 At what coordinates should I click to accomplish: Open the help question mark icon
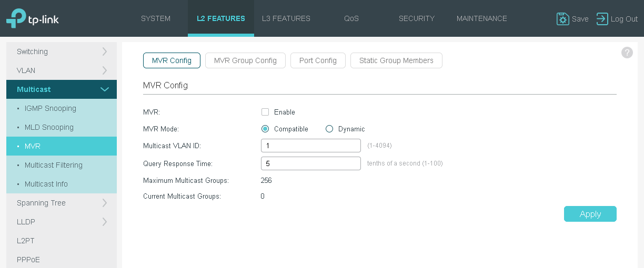pos(627,53)
